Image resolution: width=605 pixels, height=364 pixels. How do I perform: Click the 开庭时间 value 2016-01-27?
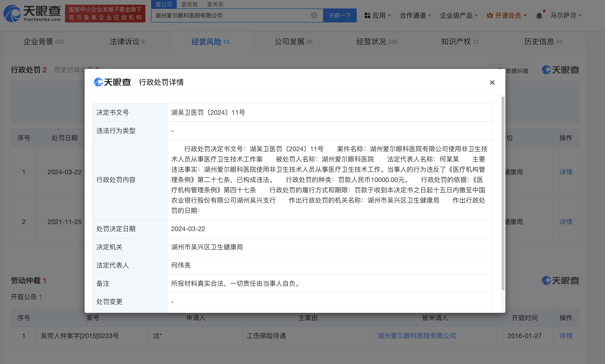525,336
